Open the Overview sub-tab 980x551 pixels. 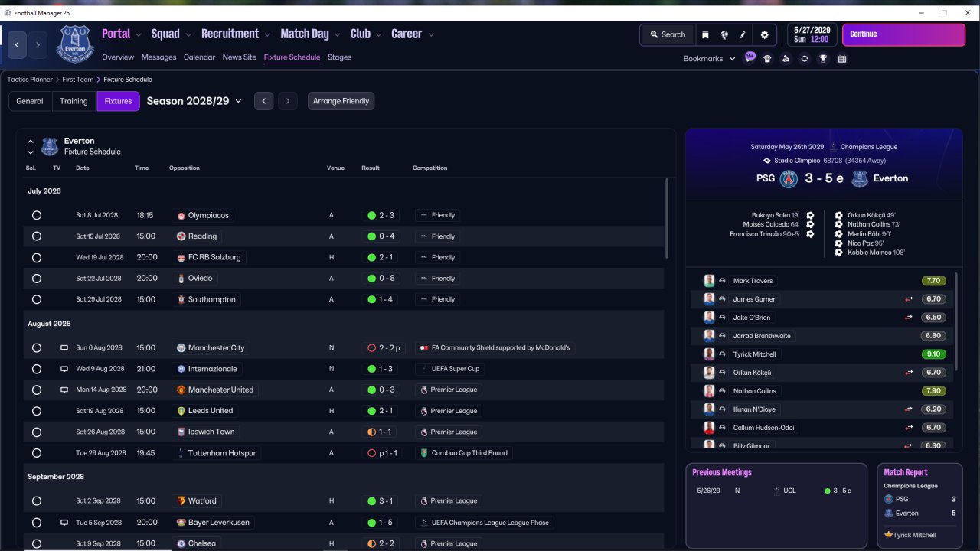coord(118,57)
